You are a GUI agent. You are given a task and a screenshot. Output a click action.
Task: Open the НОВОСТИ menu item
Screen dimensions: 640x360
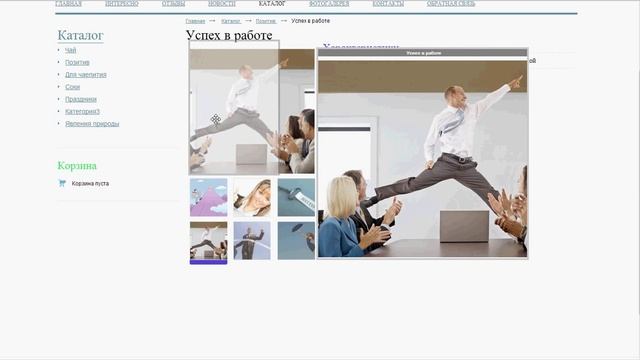(x=222, y=4)
